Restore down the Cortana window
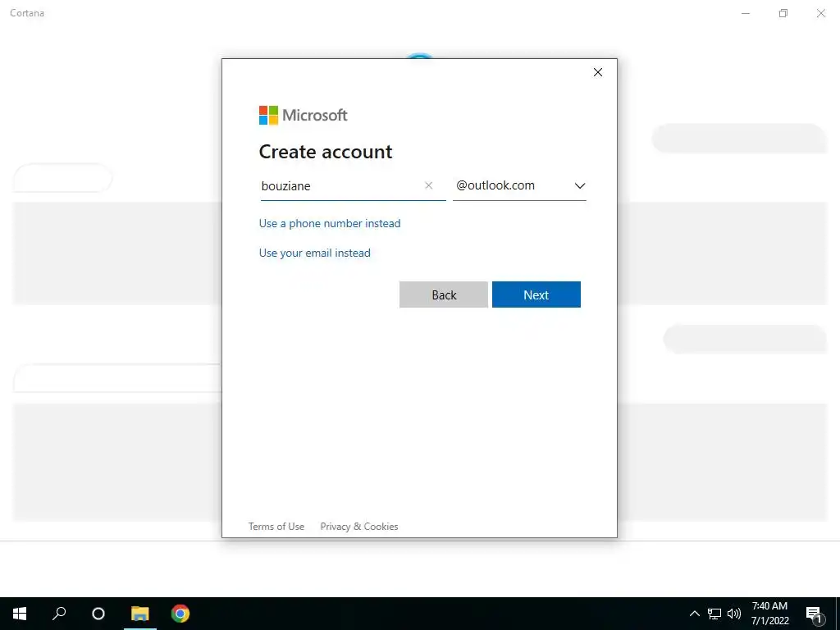840x630 pixels. [x=783, y=13]
